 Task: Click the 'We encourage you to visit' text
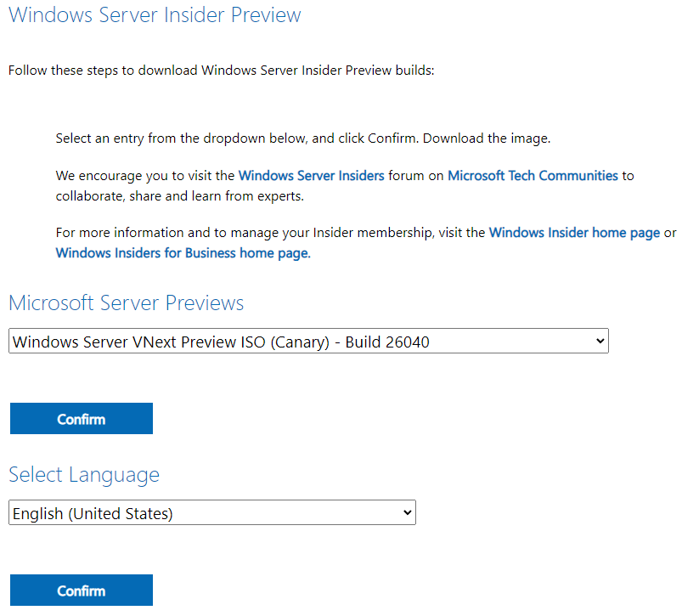pyautogui.click(x=144, y=176)
